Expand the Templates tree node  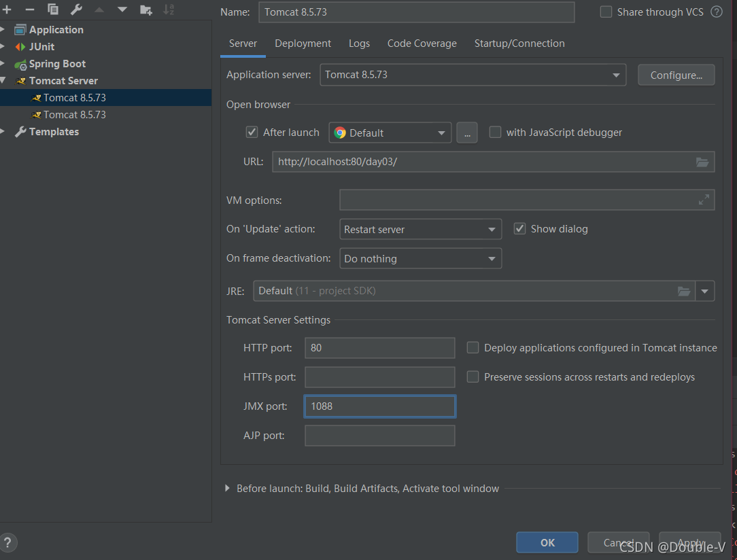coord(3,132)
